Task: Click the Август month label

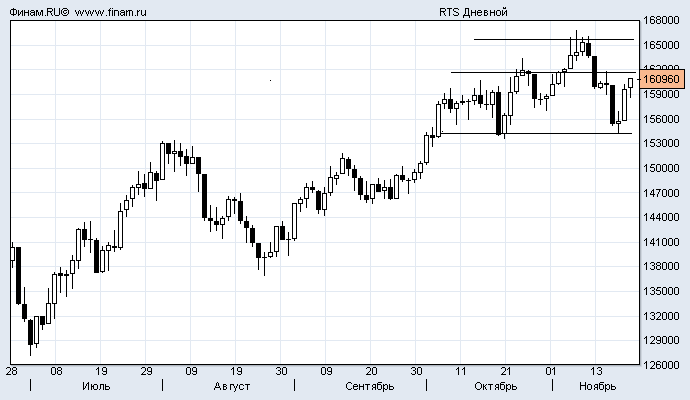Action: coord(232,387)
